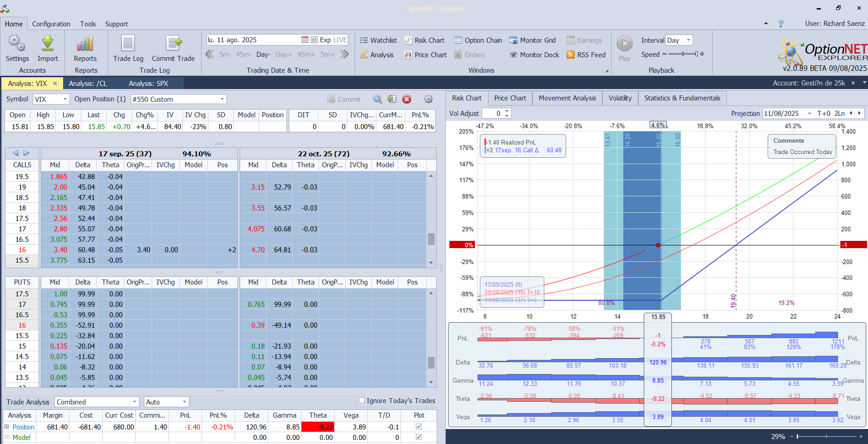Image resolution: width=868 pixels, height=444 pixels.
Task: Open Risk Chart from the Windows group
Action: pyautogui.click(x=424, y=40)
